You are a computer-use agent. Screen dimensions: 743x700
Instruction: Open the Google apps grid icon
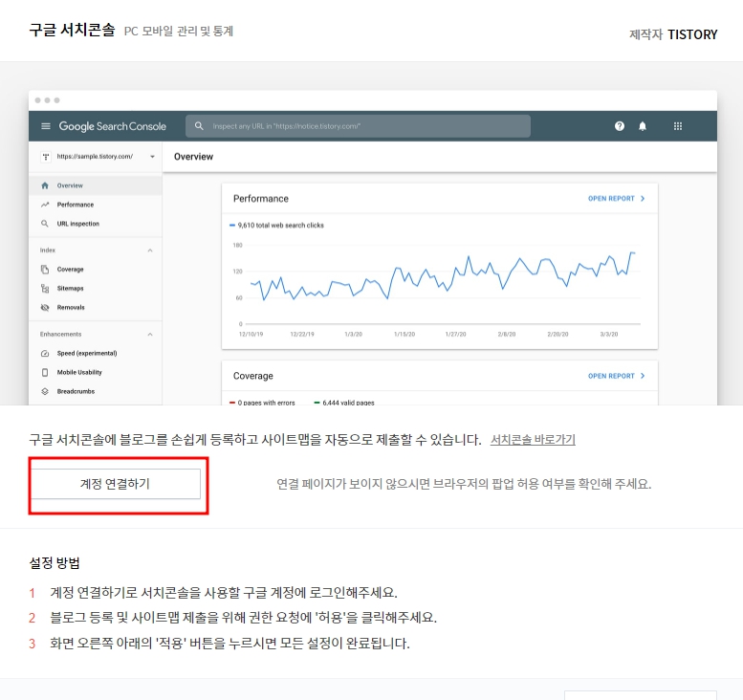coord(678,126)
